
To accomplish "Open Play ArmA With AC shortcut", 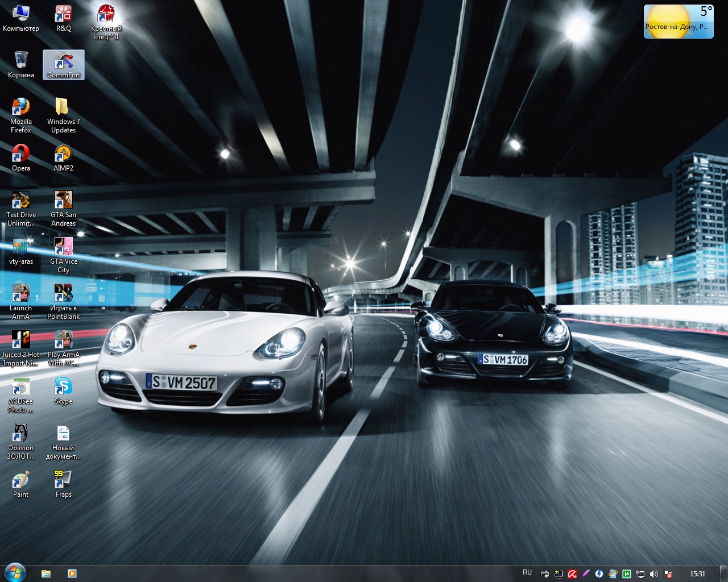I will tap(63, 348).
